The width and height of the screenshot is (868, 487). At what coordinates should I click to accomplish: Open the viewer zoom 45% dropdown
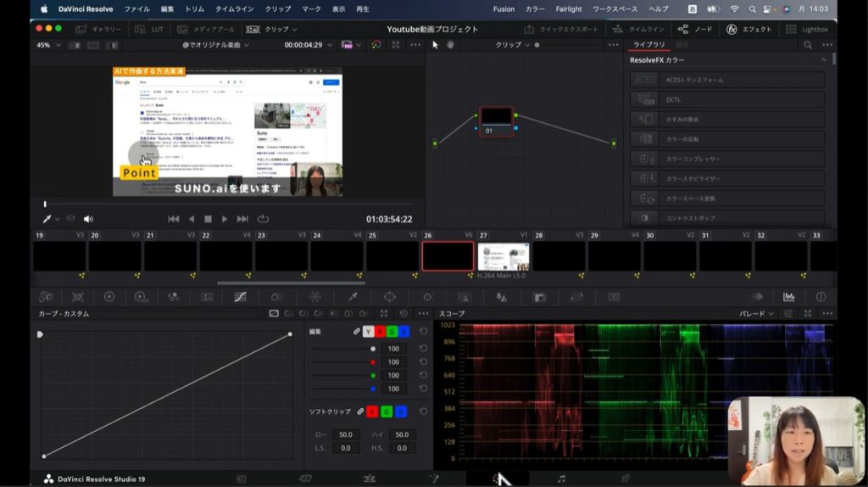pyautogui.click(x=48, y=44)
